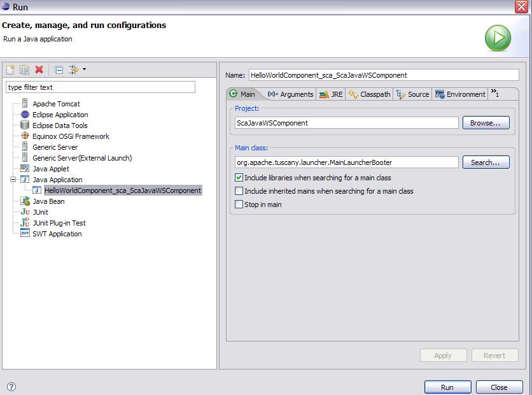Image resolution: width=532 pixels, height=395 pixels.
Task: Collapse the Java Application tree node
Action: pyautogui.click(x=13, y=179)
